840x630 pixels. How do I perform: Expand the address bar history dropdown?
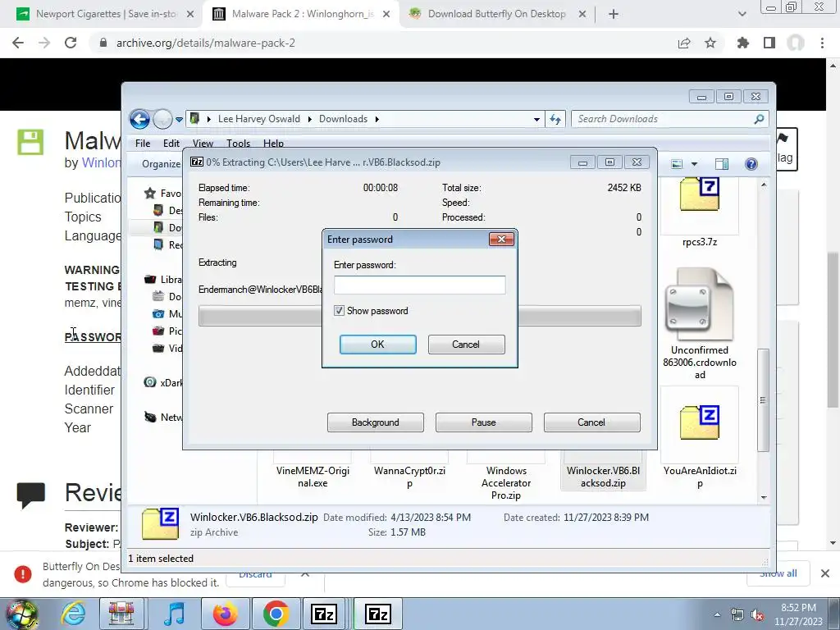tap(536, 120)
